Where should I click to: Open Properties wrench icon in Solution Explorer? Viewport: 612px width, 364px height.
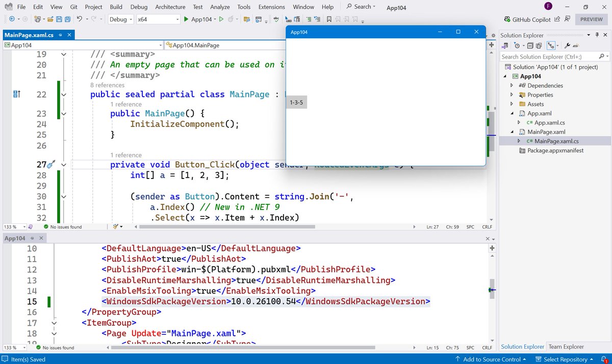pyautogui.click(x=567, y=45)
